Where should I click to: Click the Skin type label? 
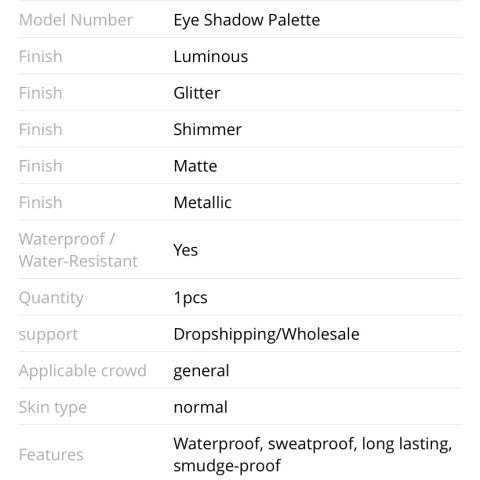[53, 408]
